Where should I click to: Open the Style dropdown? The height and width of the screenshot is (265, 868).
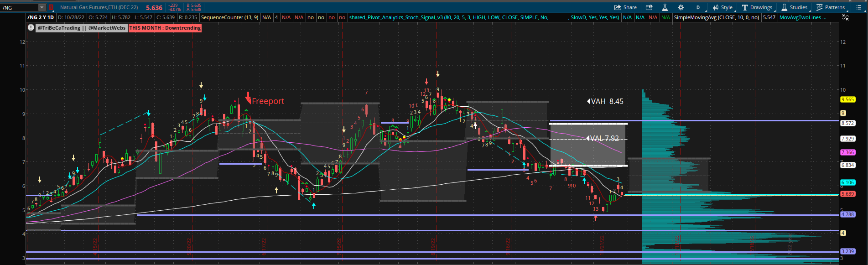(x=723, y=7)
